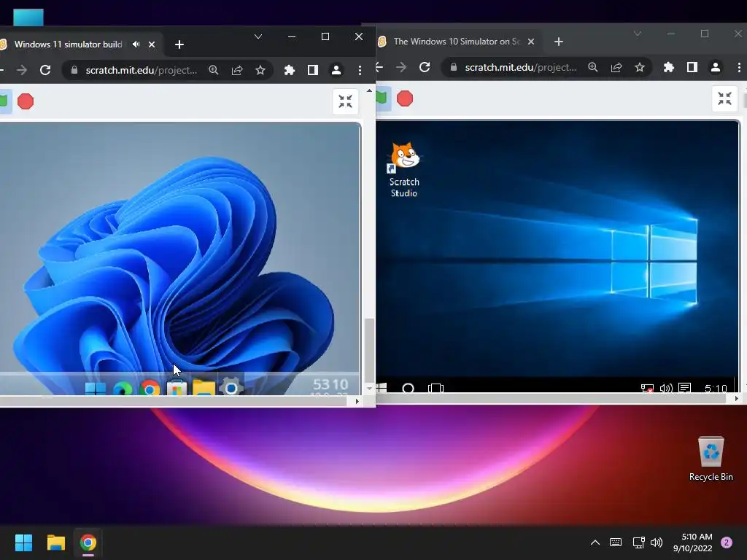Exit full screen in Windows 10 Simulator window

pos(724,98)
